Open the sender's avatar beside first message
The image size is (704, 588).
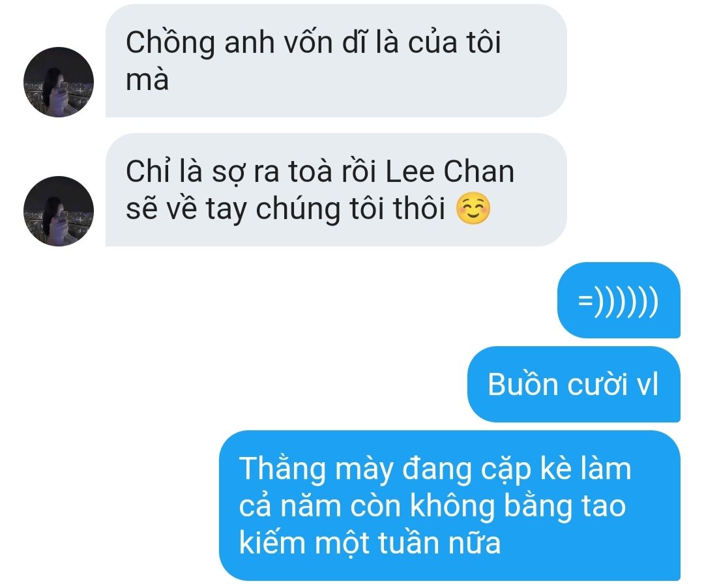point(59,82)
